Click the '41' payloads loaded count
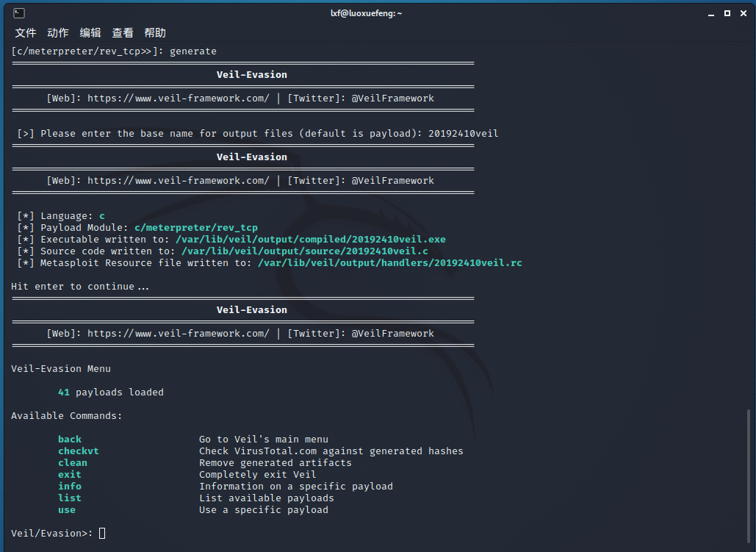756x552 pixels. pos(64,393)
